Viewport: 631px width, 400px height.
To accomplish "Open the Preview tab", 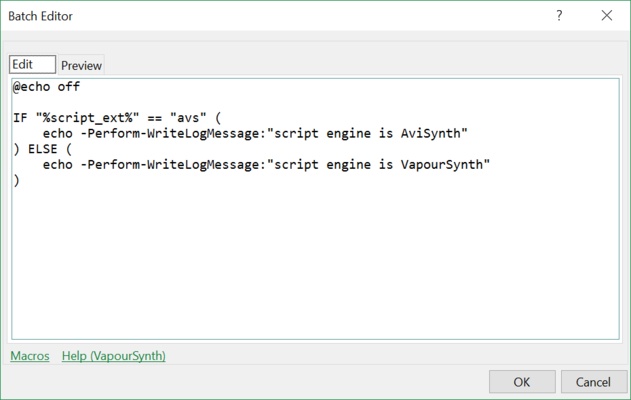I will [81, 65].
